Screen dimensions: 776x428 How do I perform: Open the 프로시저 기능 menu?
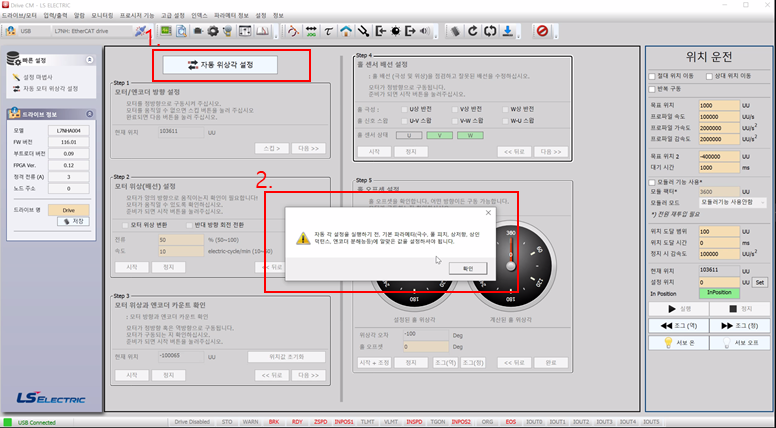(137, 15)
